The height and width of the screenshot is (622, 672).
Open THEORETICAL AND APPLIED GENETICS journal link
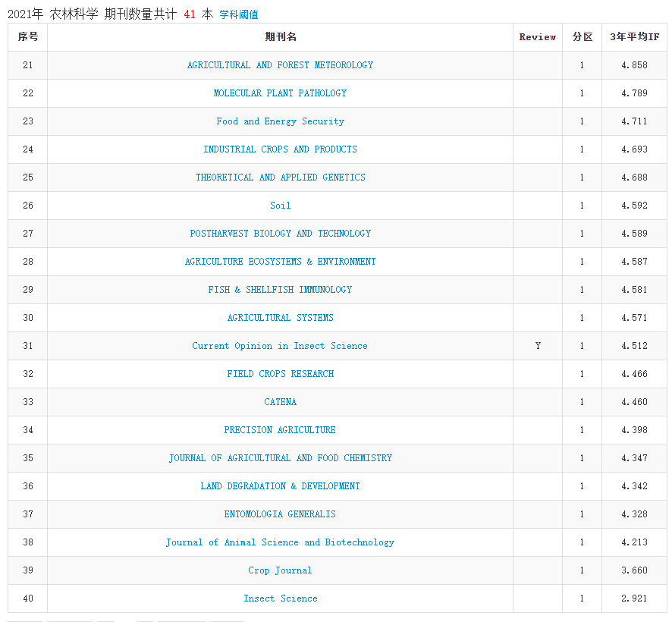[281, 177]
